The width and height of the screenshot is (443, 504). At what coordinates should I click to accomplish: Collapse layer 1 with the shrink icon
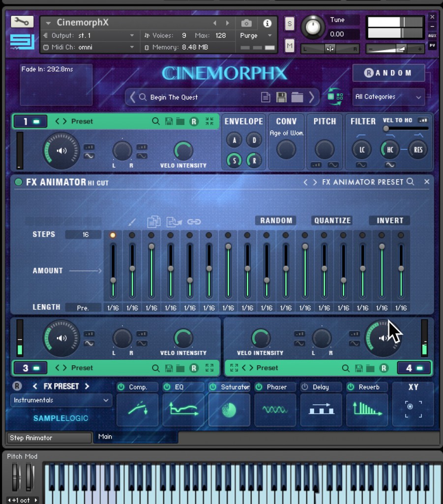click(x=209, y=121)
